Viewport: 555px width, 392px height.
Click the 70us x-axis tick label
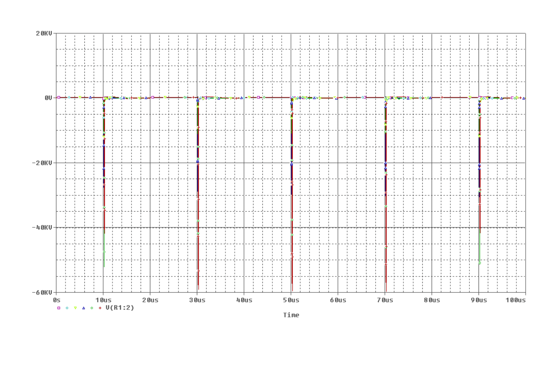(x=385, y=300)
